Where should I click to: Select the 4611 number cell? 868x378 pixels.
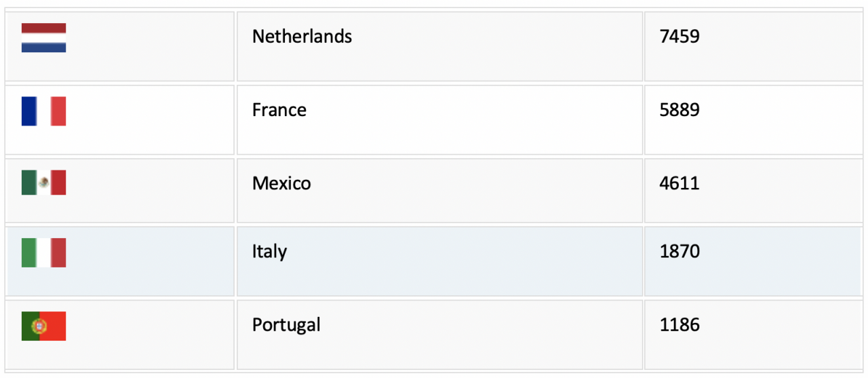(x=753, y=191)
